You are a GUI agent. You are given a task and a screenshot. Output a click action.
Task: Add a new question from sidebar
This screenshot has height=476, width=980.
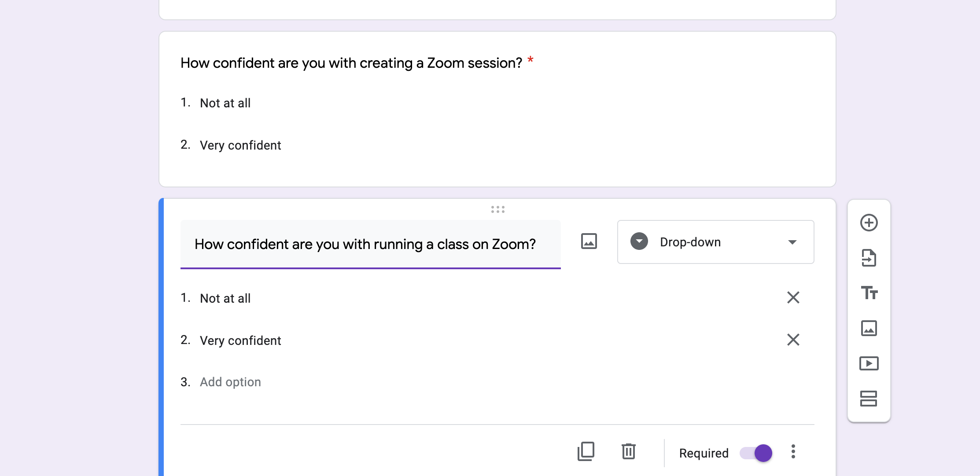tap(869, 223)
